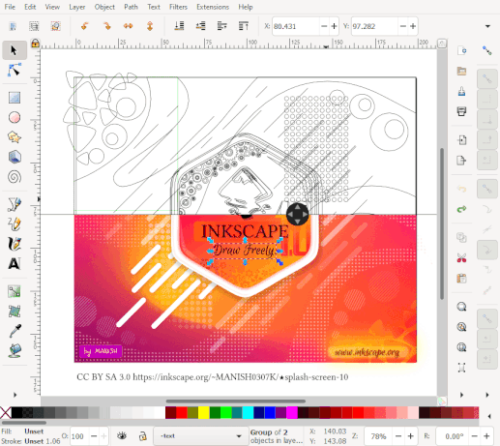Lower selection to bottom
The image size is (500, 446).
pyautogui.click(x=179, y=26)
